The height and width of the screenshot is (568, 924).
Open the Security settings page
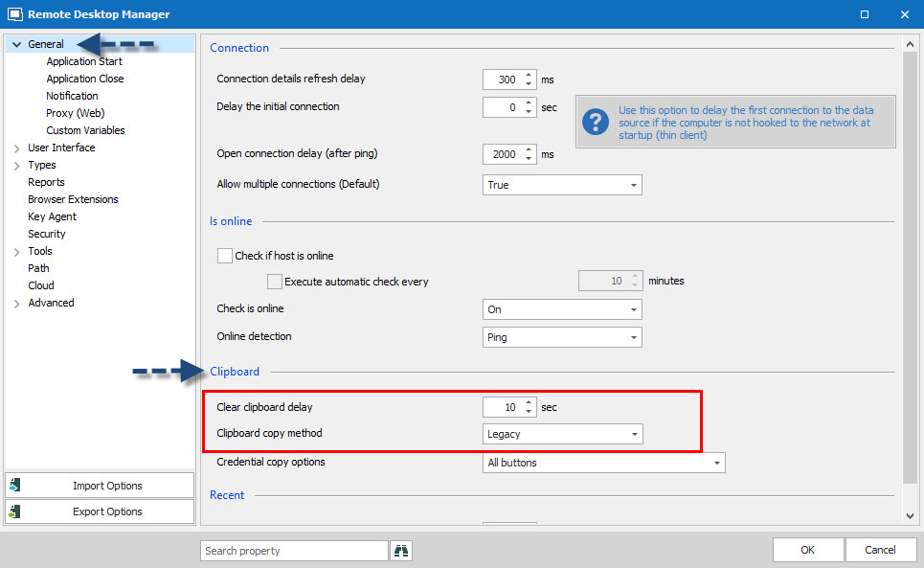point(47,234)
